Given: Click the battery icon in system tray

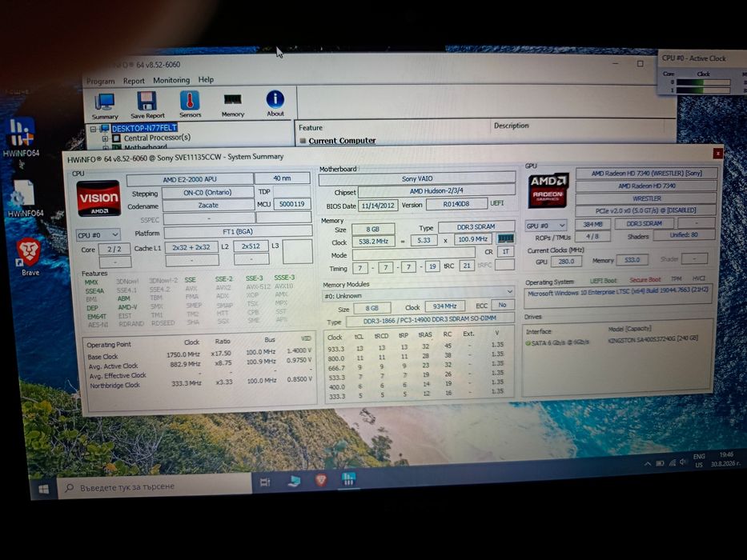Looking at the screenshot, I should pos(660,463).
